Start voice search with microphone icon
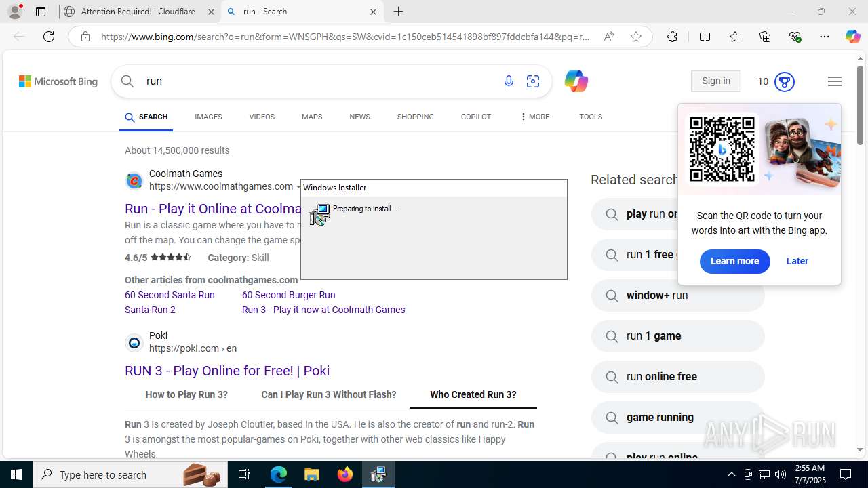868x488 pixels. [x=509, y=81]
